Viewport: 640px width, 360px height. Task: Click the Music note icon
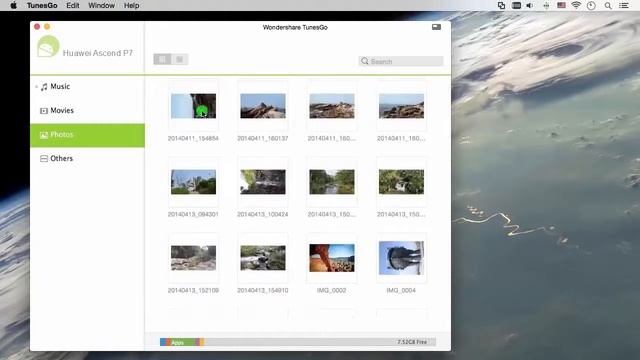(44, 87)
